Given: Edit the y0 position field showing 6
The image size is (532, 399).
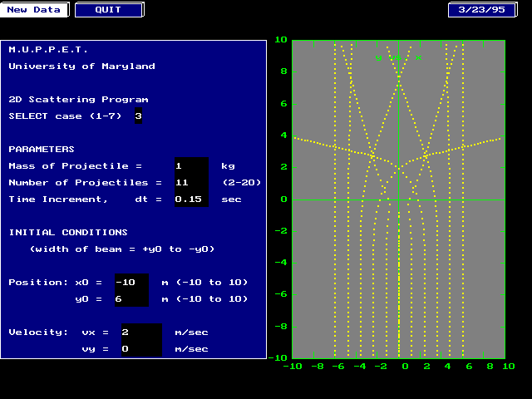Looking at the screenshot, I should (131, 298).
